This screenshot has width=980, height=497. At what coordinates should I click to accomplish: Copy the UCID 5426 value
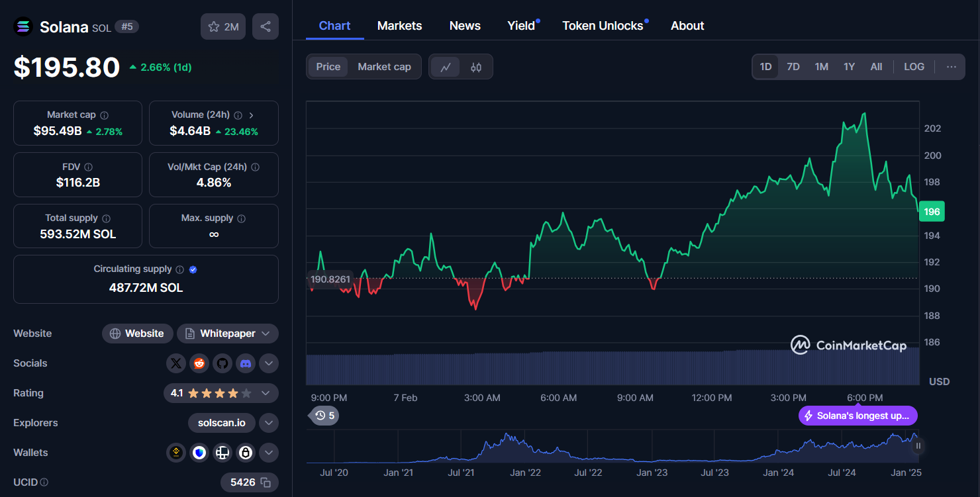pyautogui.click(x=265, y=482)
